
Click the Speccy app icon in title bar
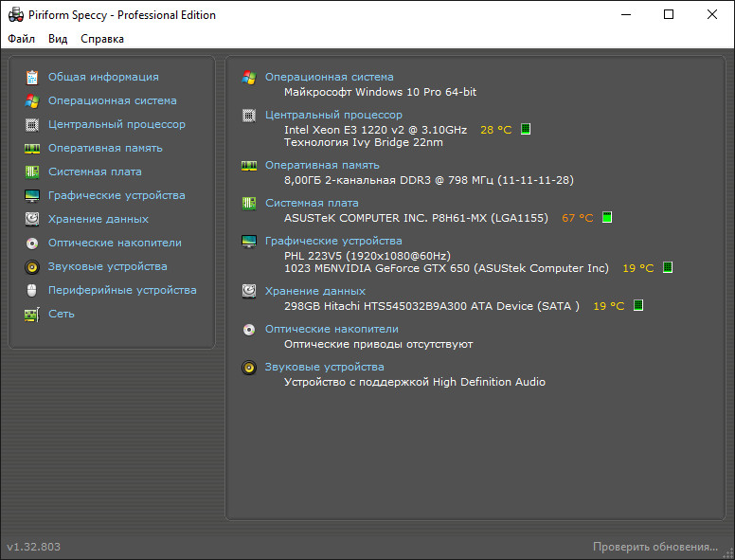16,15
